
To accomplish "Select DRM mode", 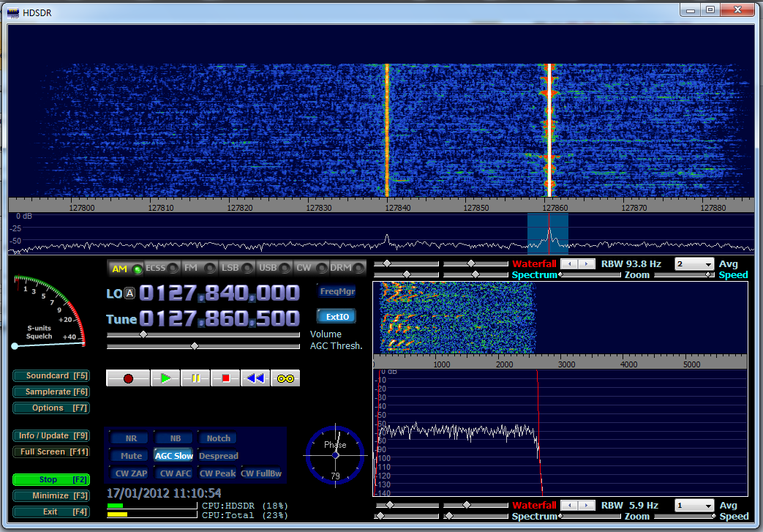I will coord(347,268).
